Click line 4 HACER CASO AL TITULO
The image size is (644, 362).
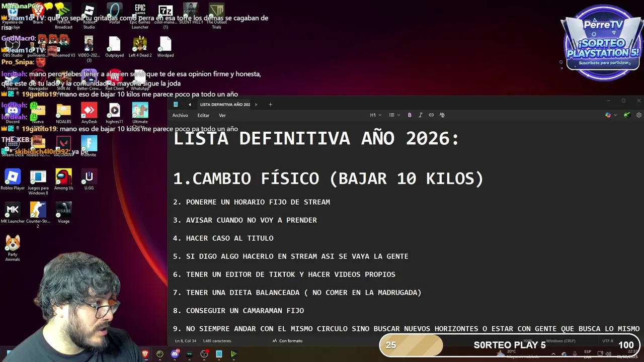point(223,238)
